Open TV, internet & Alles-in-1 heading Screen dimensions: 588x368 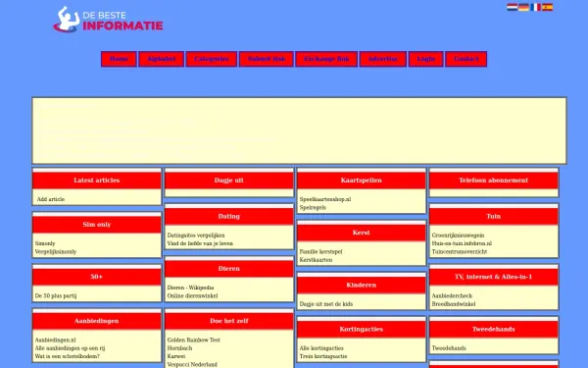point(494,277)
